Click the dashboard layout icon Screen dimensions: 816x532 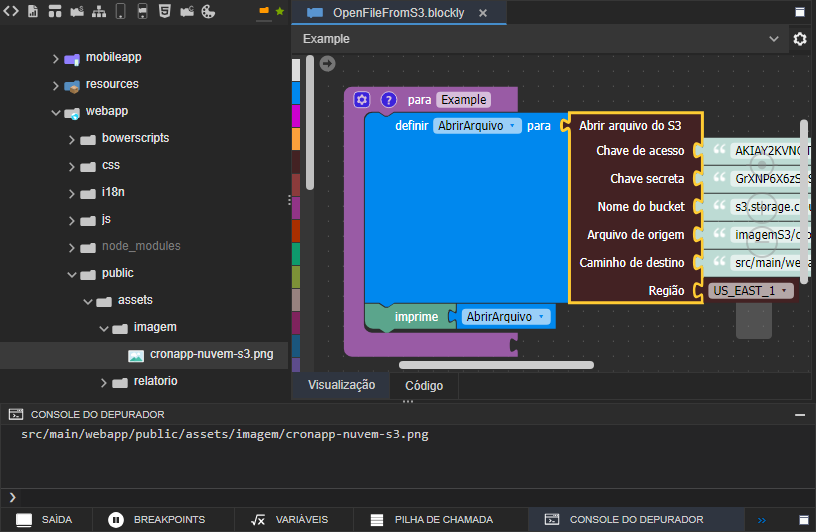click(55, 11)
